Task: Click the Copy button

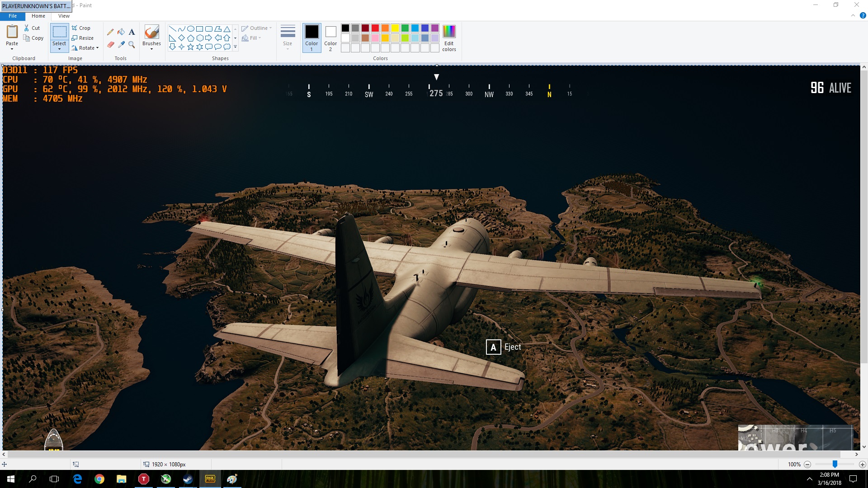Action: (34, 38)
